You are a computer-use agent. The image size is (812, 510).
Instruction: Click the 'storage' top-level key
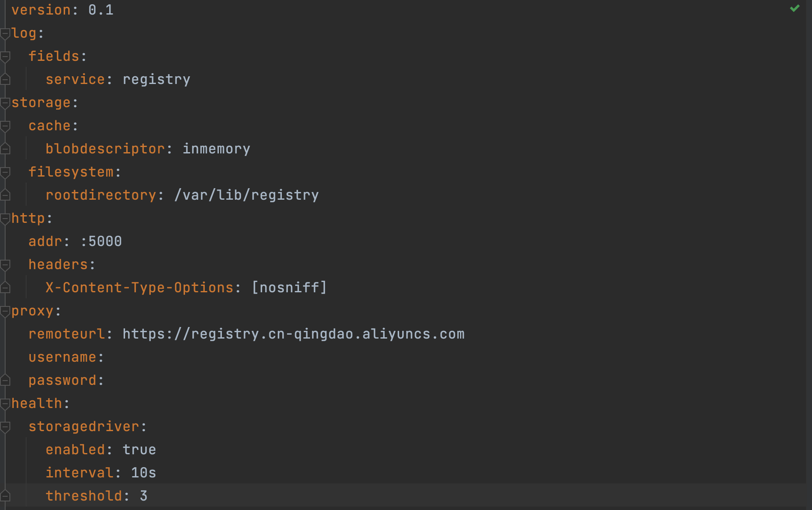click(41, 103)
